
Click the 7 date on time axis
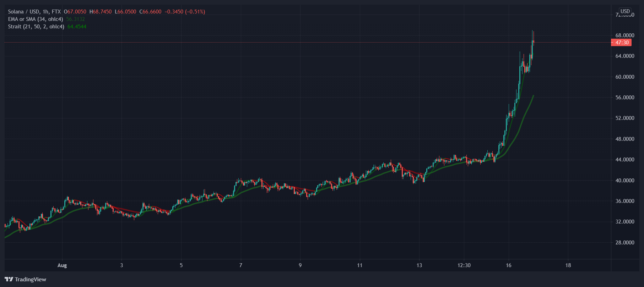coord(241,265)
